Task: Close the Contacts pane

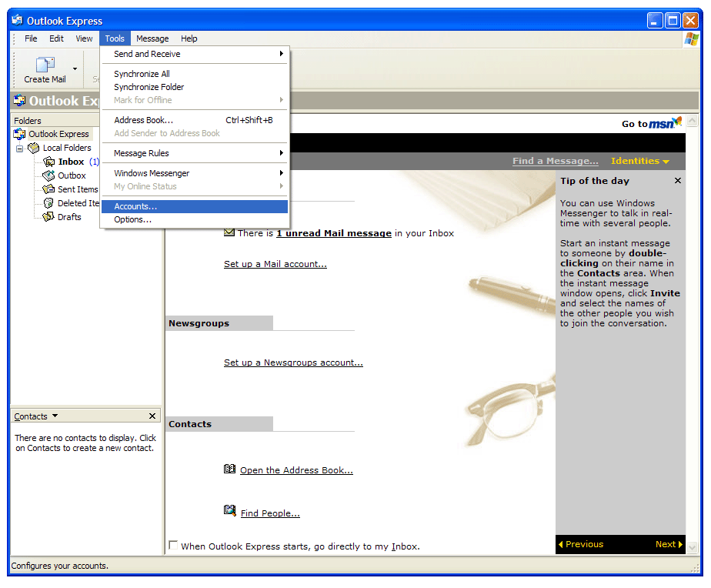Action: pos(152,416)
